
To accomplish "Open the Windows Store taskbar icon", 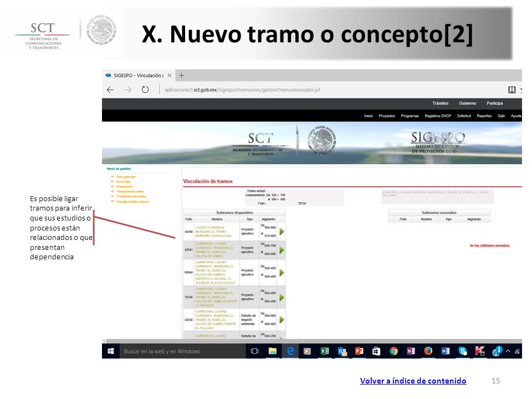I will tap(376, 351).
